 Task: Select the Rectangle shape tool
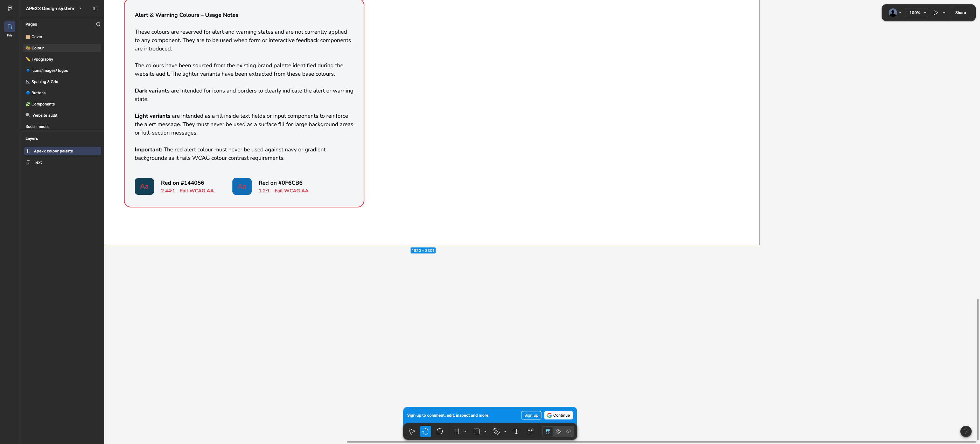pyautogui.click(x=476, y=431)
